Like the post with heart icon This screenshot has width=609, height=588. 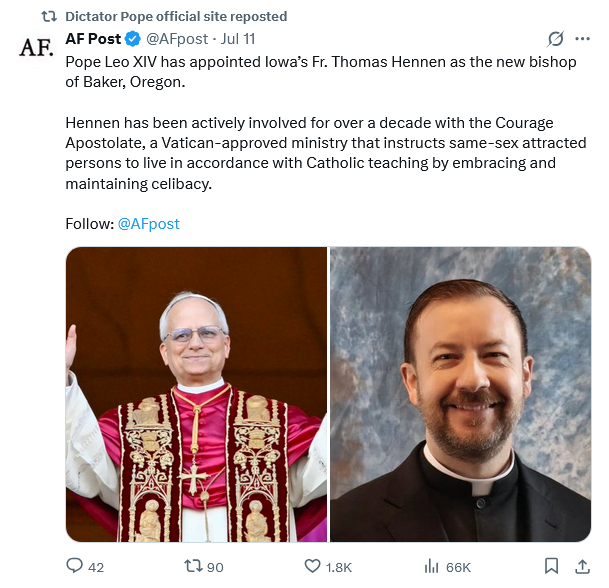click(312, 566)
